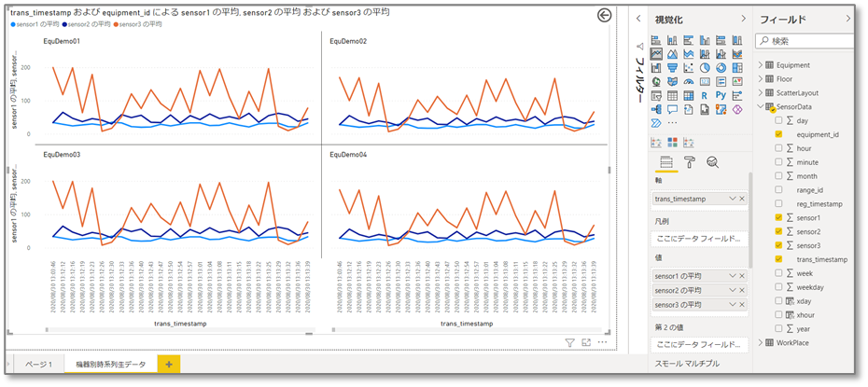Select the stacked bar chart visual icon
The image size is (868, 387).
click(656, 40)
